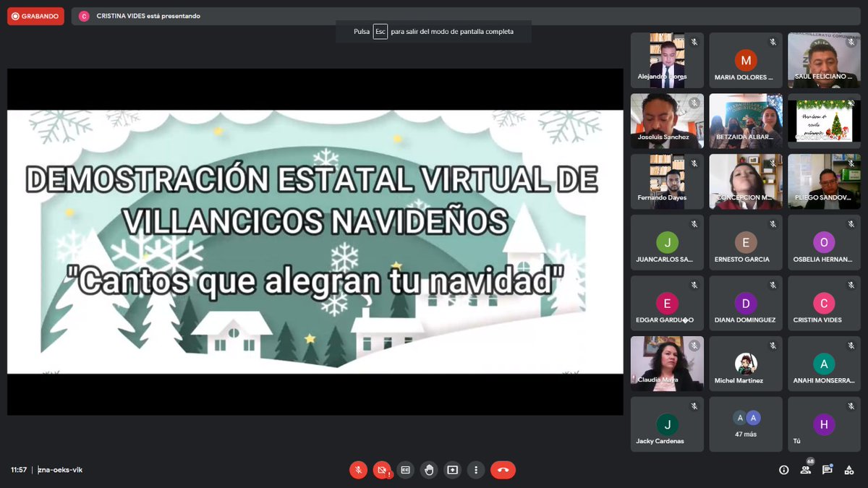Click the muted mic icon on JUANCARLOS SA tile
868x488 pixels.
(x=694, y=225)
